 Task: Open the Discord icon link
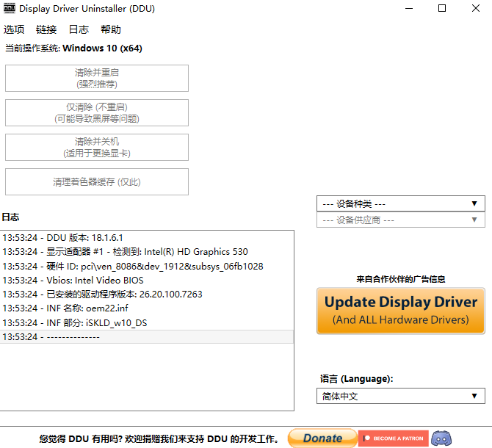click(x=441, y=438)
